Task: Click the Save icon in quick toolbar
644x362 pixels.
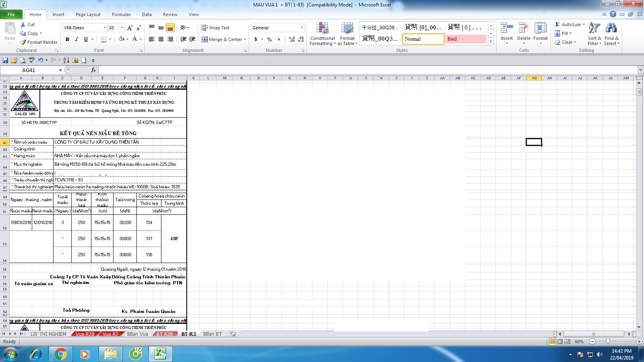Action: [x=5, y=60]
